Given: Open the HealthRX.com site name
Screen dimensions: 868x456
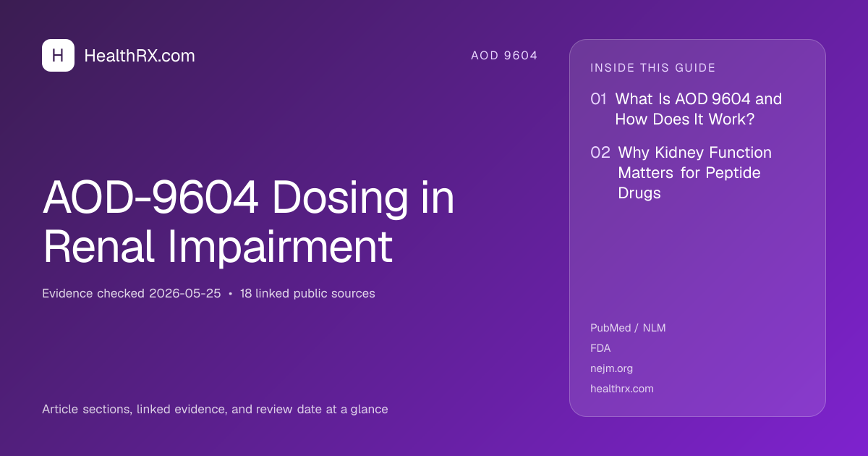Looking at the screenshot, I should click(140, 56).
